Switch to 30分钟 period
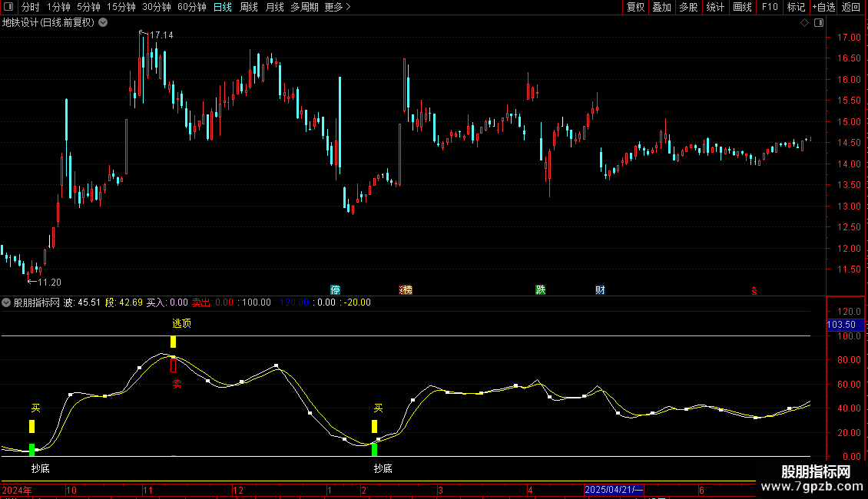Image resolution: width=868 pixels, height=499 pixels. pos(157,7)
